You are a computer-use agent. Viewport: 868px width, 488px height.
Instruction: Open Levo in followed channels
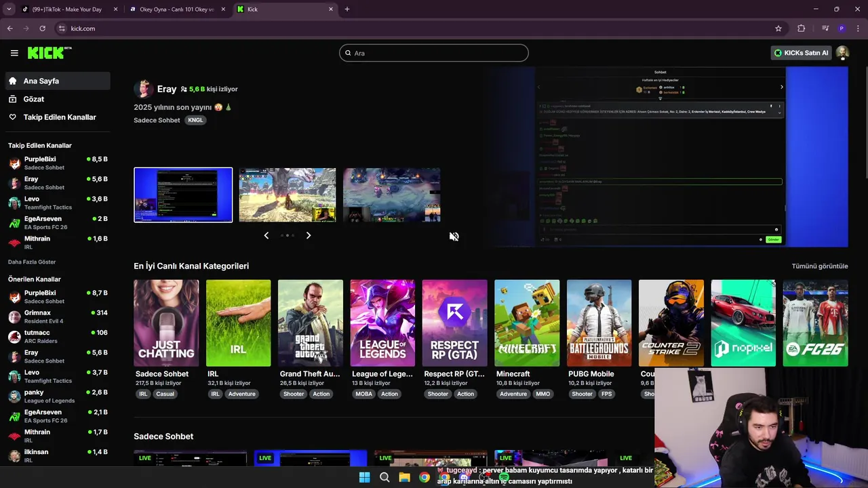(x=58, y=203)
